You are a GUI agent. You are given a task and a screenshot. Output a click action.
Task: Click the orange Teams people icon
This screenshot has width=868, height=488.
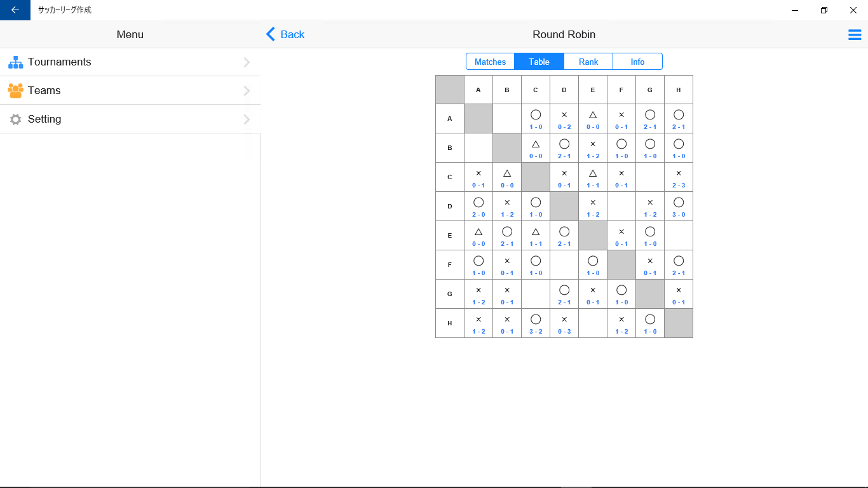pos(15,90)
